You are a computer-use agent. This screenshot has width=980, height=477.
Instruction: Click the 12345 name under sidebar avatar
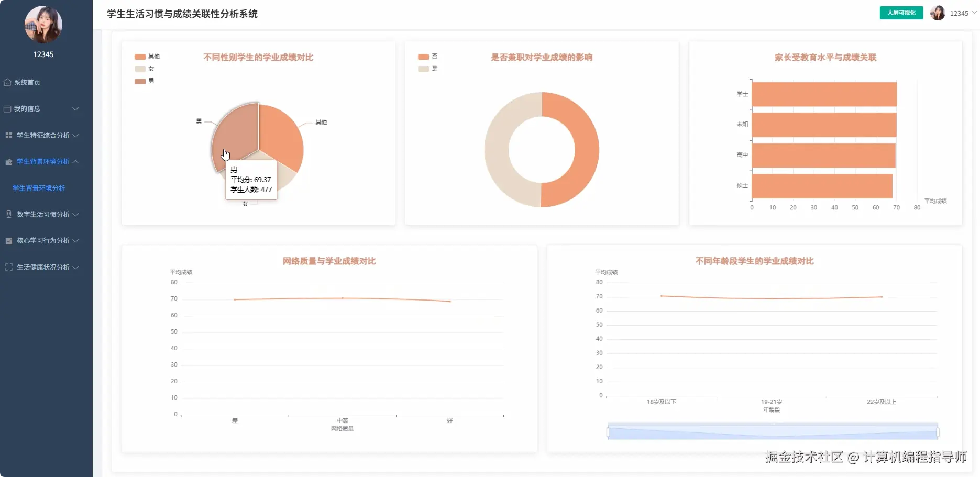pyautogui.click(x=43, y=54)
